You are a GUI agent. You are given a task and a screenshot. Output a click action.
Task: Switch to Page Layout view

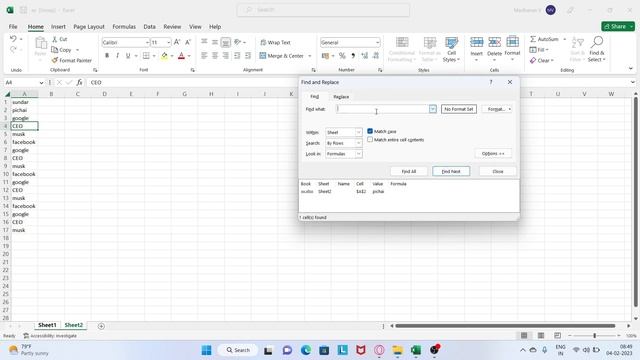pyautogui.click(x=541, y=336)
